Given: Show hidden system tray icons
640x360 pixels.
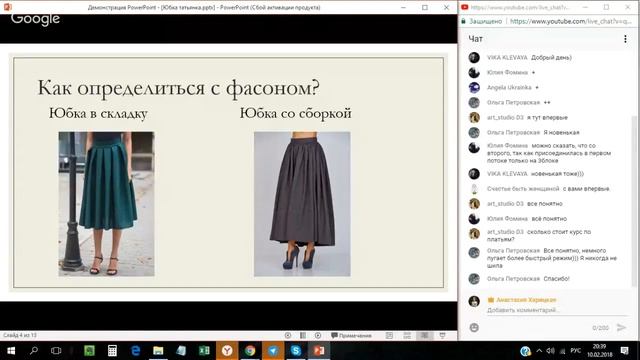Looking at the screenshot, I should tap(539, 351).
